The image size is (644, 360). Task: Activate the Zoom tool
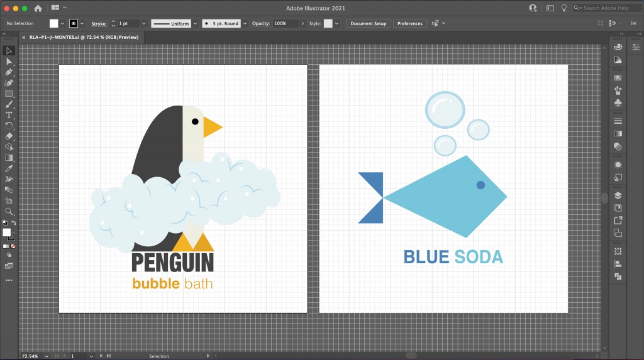pyautogui.click(x=9, y=212)
